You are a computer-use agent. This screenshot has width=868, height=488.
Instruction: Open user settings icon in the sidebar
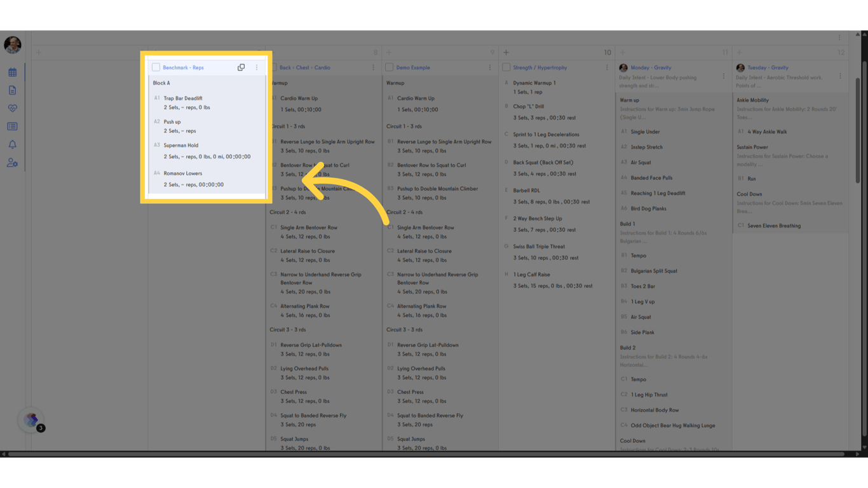[x=12, y=163]
